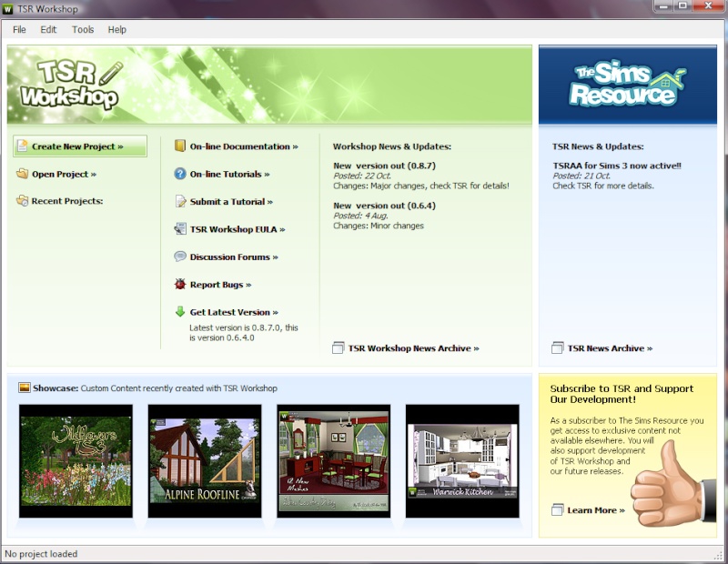Minimize the TSR Workshop window
The image size is (728, 564).
click(663, 6)
